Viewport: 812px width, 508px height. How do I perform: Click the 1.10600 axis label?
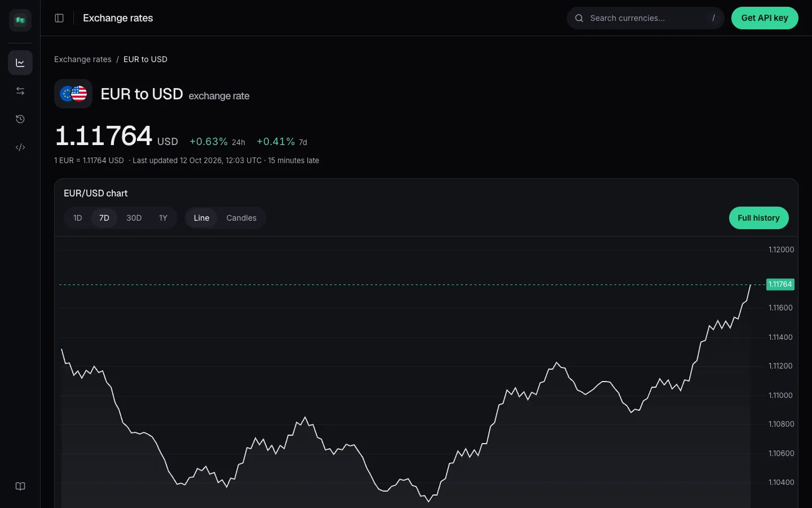(782, 453)
